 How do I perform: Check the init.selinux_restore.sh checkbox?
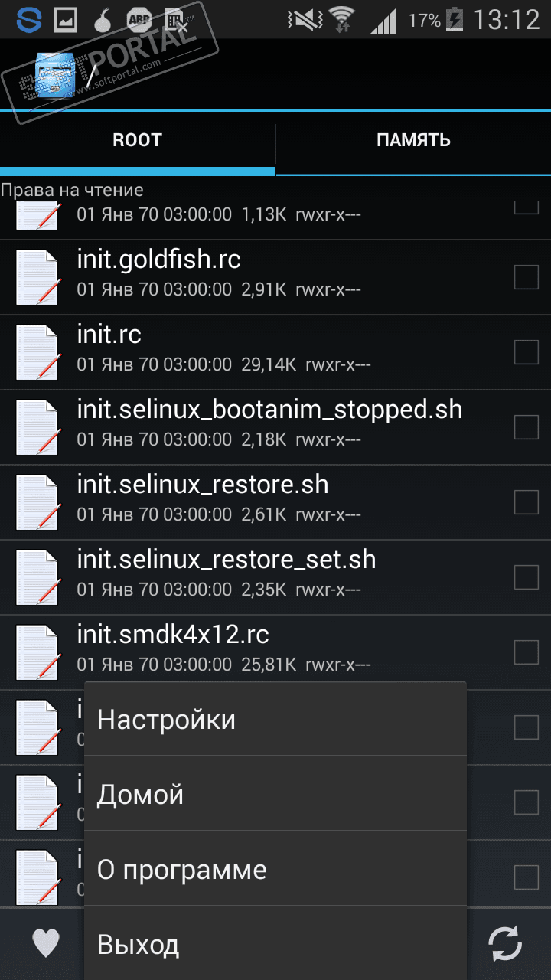(526, 502)
